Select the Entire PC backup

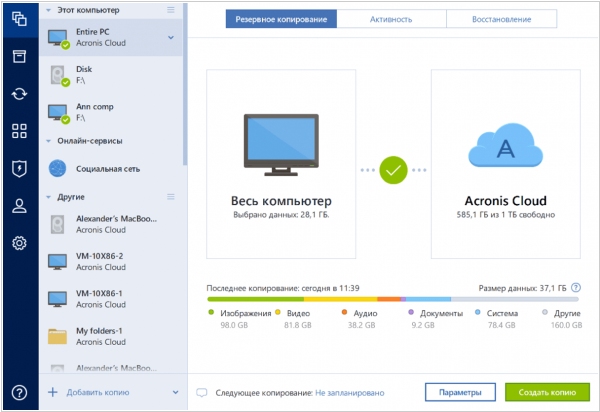tap(111, 37)
